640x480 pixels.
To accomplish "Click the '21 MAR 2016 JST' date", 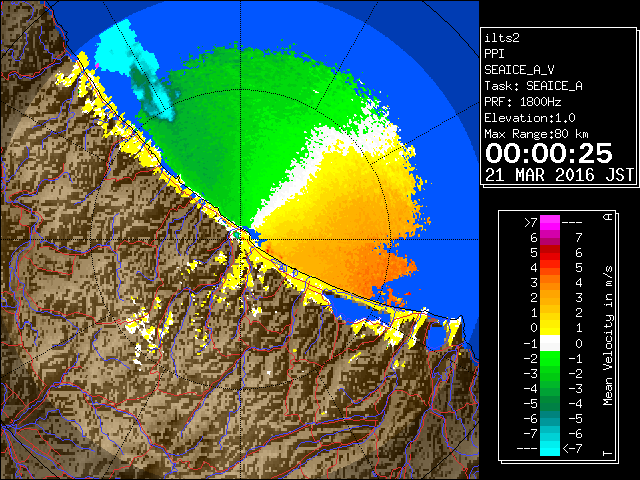I will [559, 175].
